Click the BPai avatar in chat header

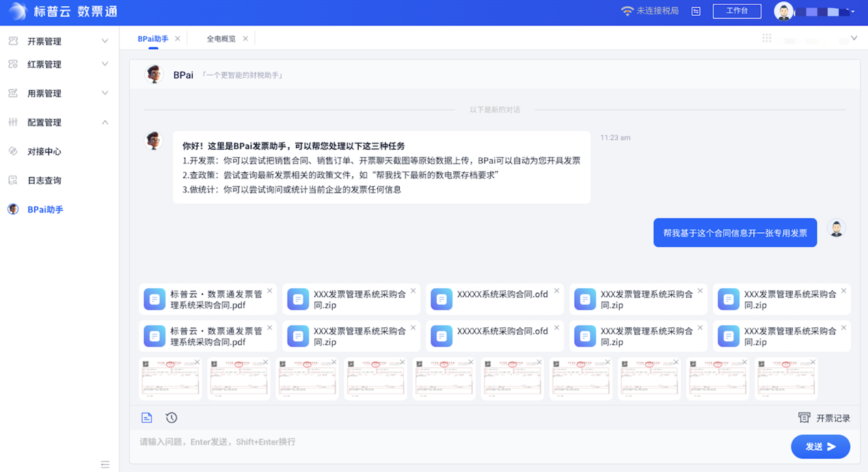coord(154,74)
